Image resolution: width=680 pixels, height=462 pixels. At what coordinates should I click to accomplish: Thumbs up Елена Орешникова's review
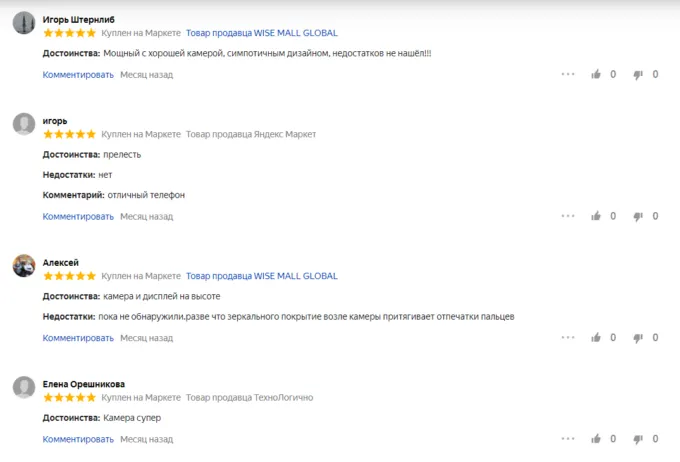[x=597, y=439]
